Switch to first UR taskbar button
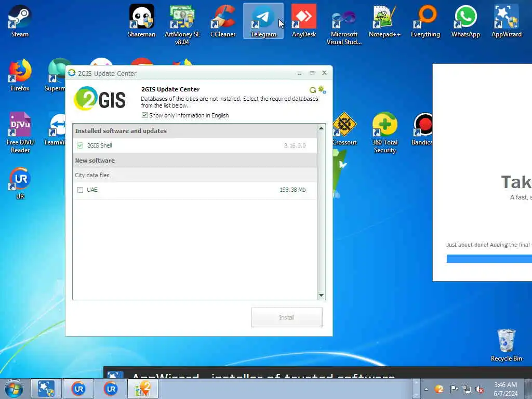This screenshot has height=399, width=532. pos(78,389)
